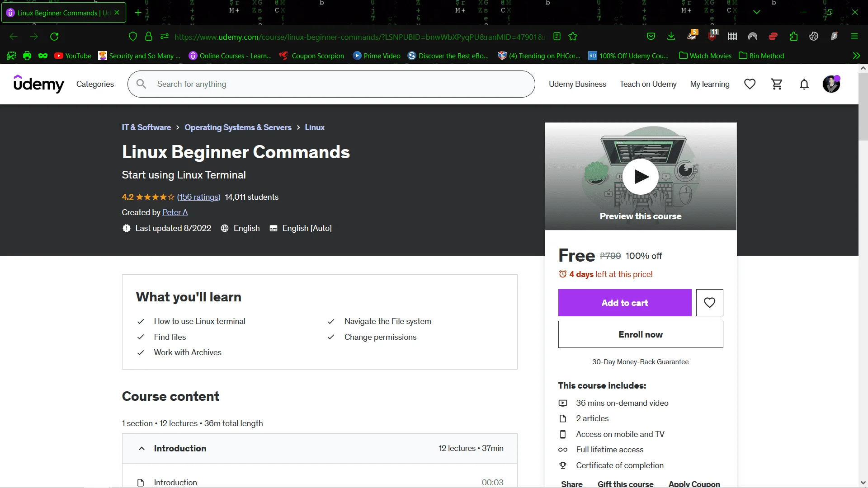Open the Watch Movies bookmark folder
The width and height of the screenshot is (868, 488).
click(705, 56)
